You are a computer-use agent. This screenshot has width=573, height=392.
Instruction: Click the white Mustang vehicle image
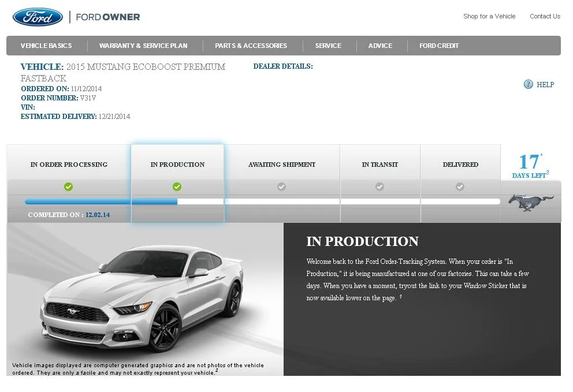[x=142, y=298]
